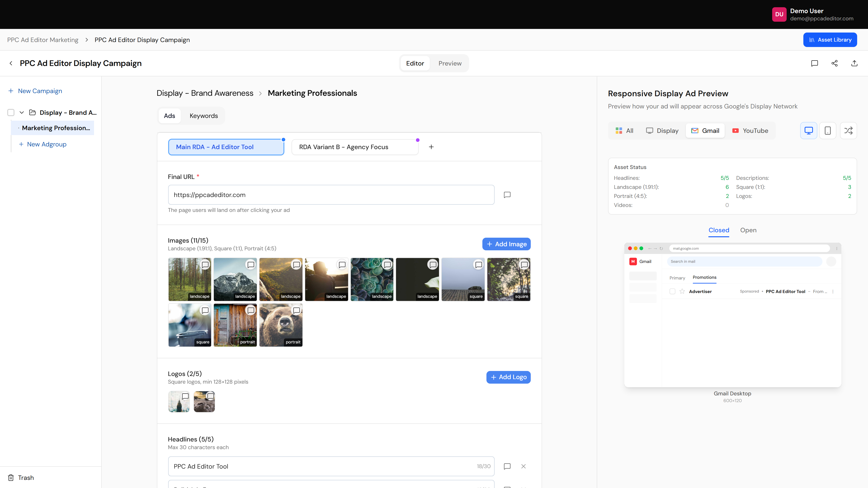
Task: Open comment on bear portrait image
Action: 296,310
